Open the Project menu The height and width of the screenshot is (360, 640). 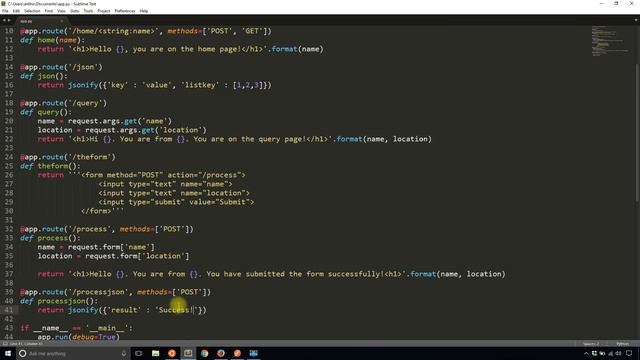click(x=104, y=11)
